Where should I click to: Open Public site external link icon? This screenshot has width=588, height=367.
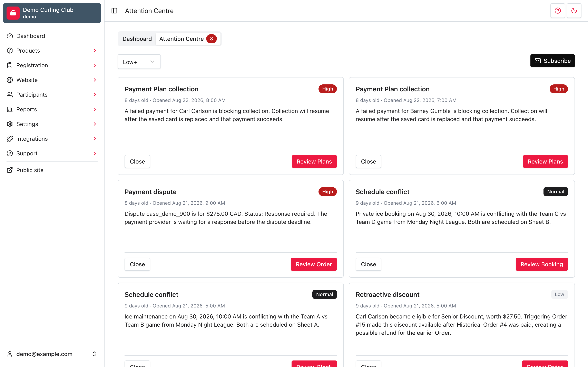pos(10,170)
